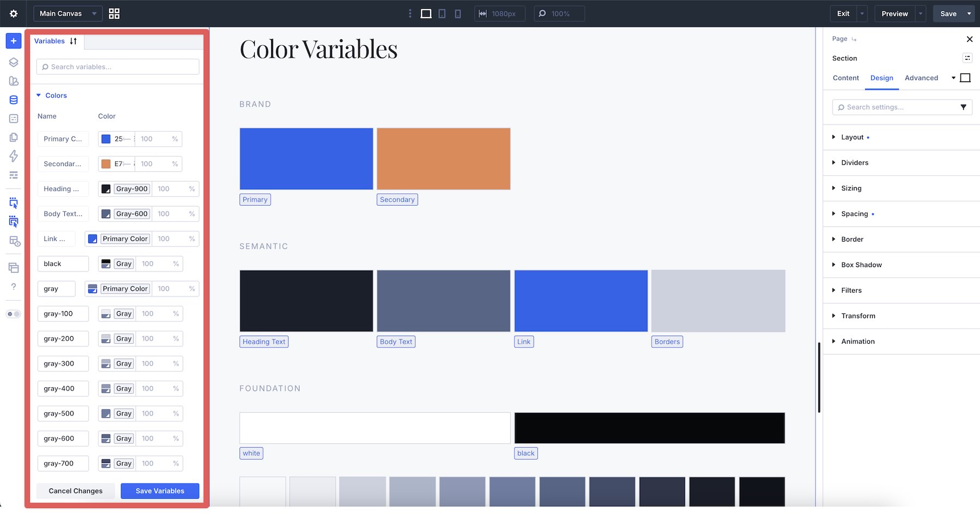Click the layout with eye sidebar icon
Image resolution: width=980 pixels, height=514 pixels.
coord(15,241)
